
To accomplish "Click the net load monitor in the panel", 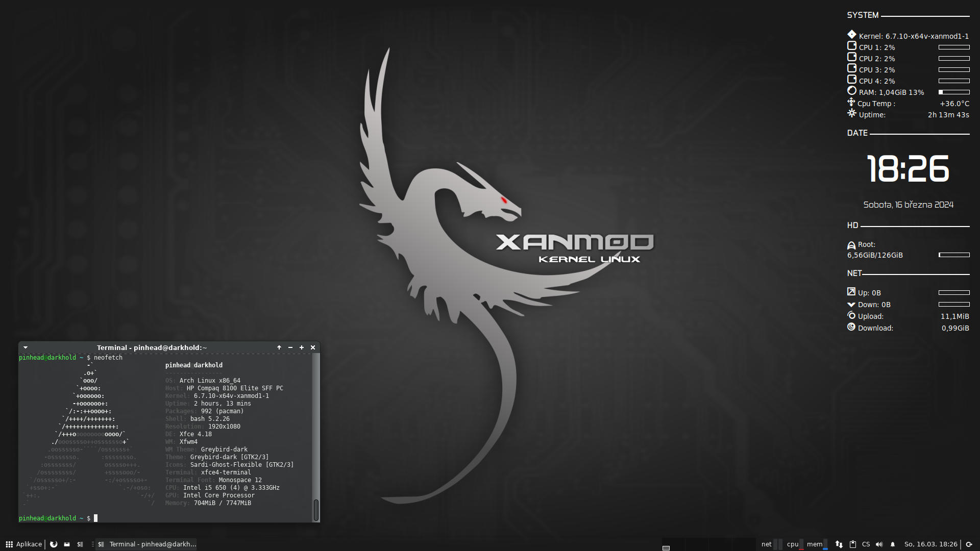I will 771,544.
